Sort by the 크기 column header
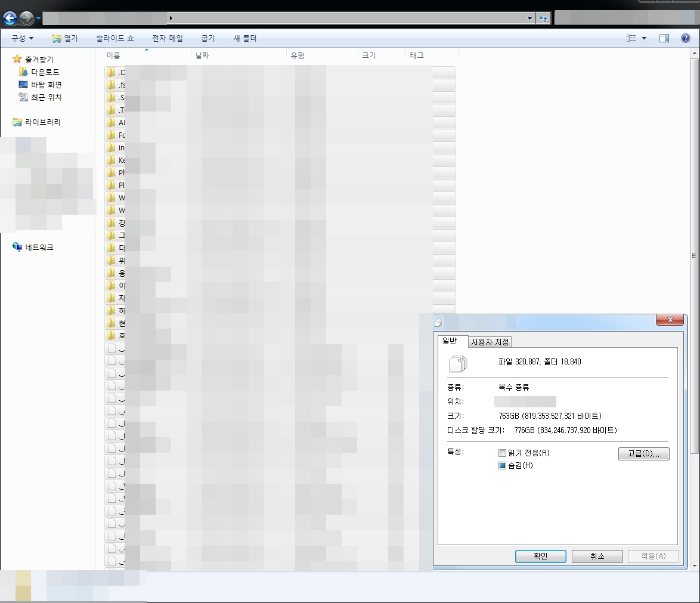Screen dimensions: 700x603 pos(382,55)
